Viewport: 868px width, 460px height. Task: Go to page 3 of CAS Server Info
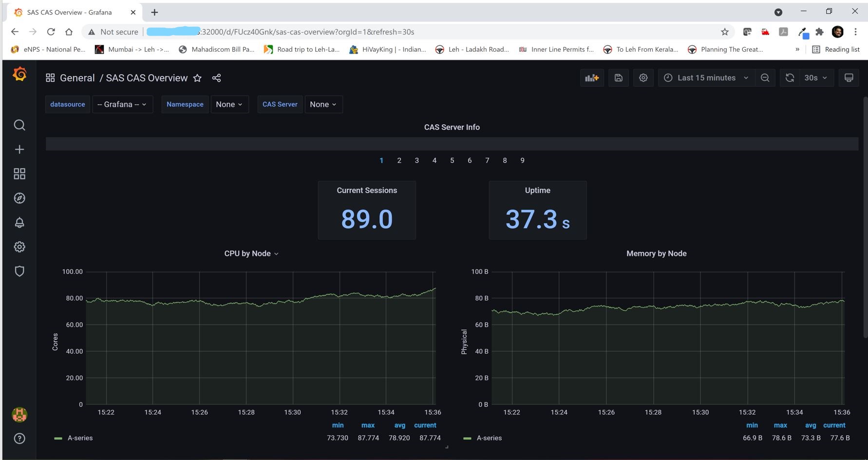(x=416, y=160)
